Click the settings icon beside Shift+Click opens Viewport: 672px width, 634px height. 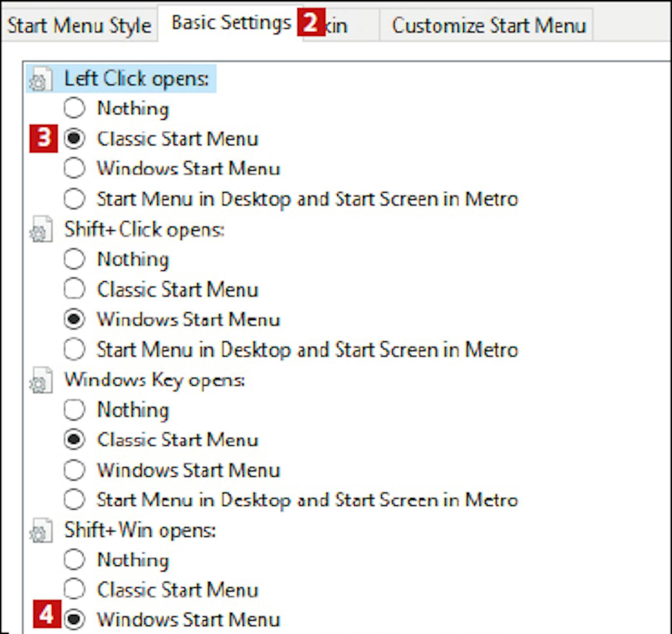click(x=40, y=230)
